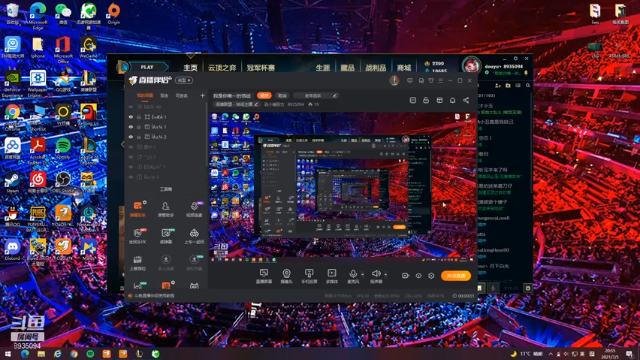Open the orange danmaku assistant tool
The image size is (640, 360).
[138, 209]
